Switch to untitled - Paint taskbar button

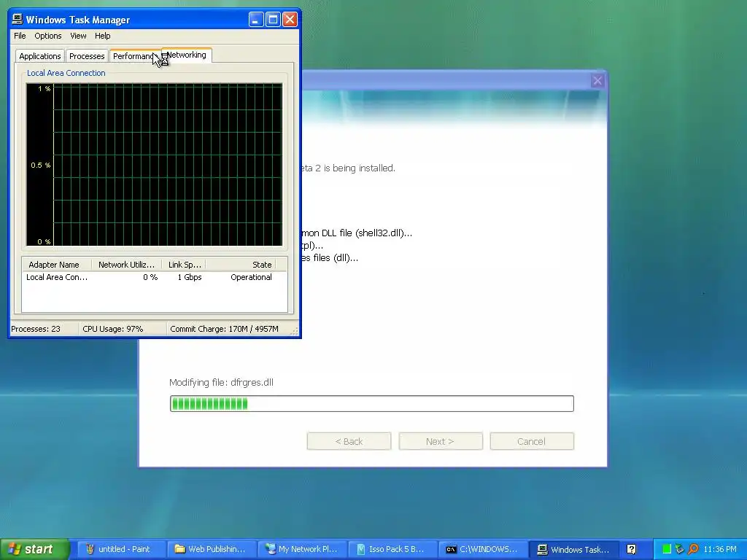pos(121,549)
